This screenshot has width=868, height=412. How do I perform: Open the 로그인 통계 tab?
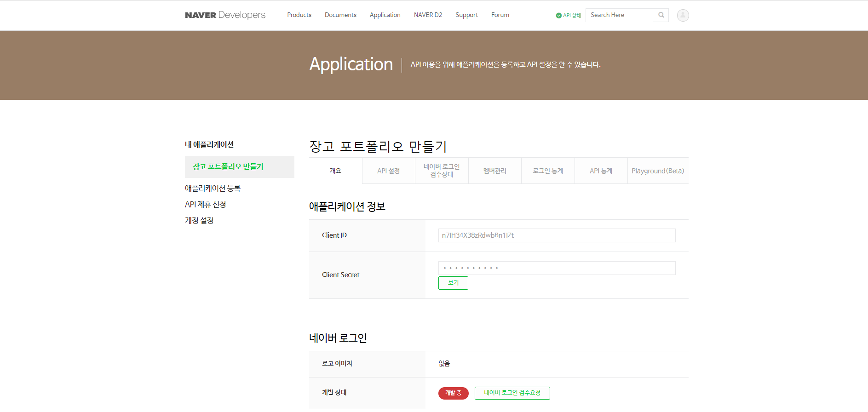click(x=548, y=171)
